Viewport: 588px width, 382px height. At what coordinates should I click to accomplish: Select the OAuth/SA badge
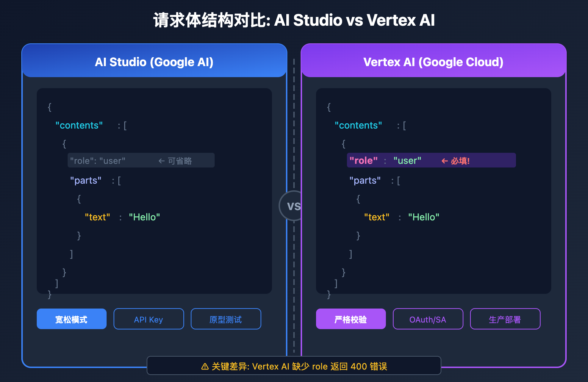click(x=428, y=319)
